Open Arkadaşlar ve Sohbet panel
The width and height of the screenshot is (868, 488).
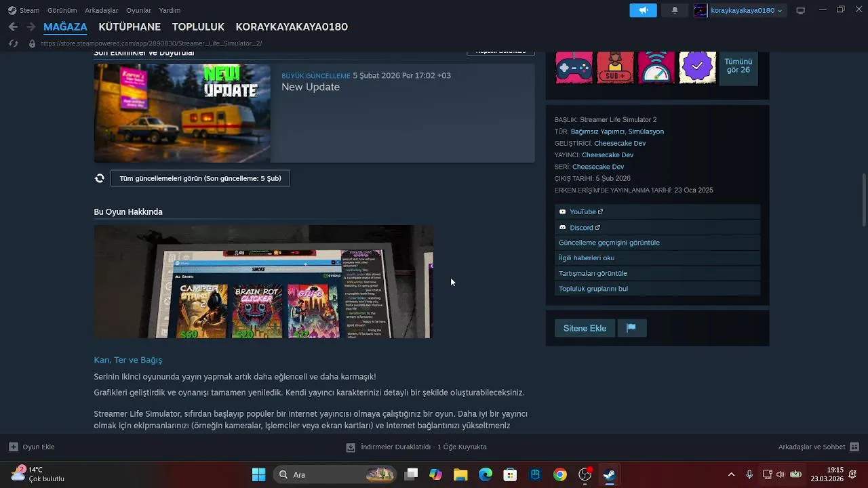[x=818, y=447]
